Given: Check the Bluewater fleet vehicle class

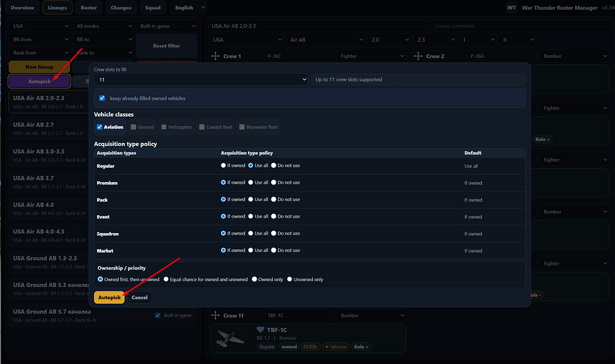Looking at the screenshot, I should pos(242,127).
